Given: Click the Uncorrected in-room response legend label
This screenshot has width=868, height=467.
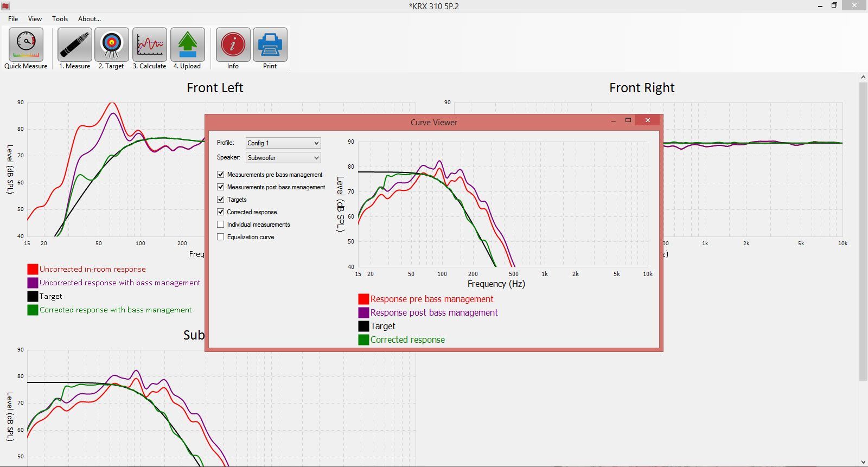Looking at the screenshot, I should (x=93, y=270).
